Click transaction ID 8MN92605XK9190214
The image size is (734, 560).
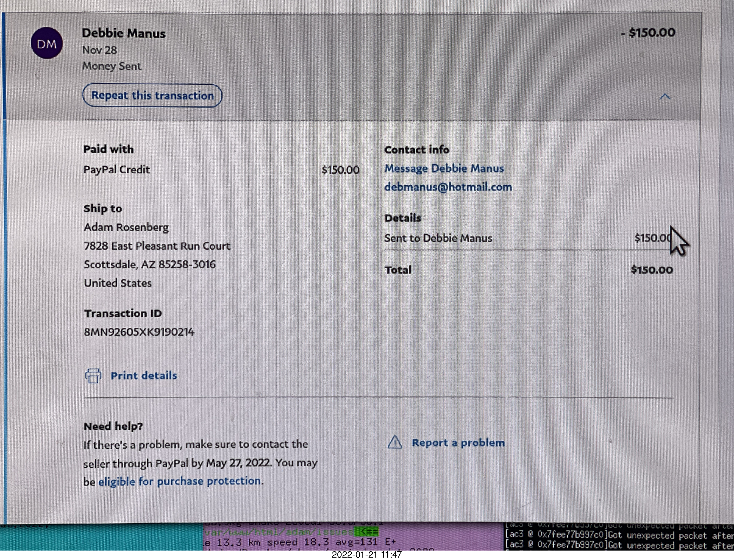pyautogui.click(x=139, y=332)
